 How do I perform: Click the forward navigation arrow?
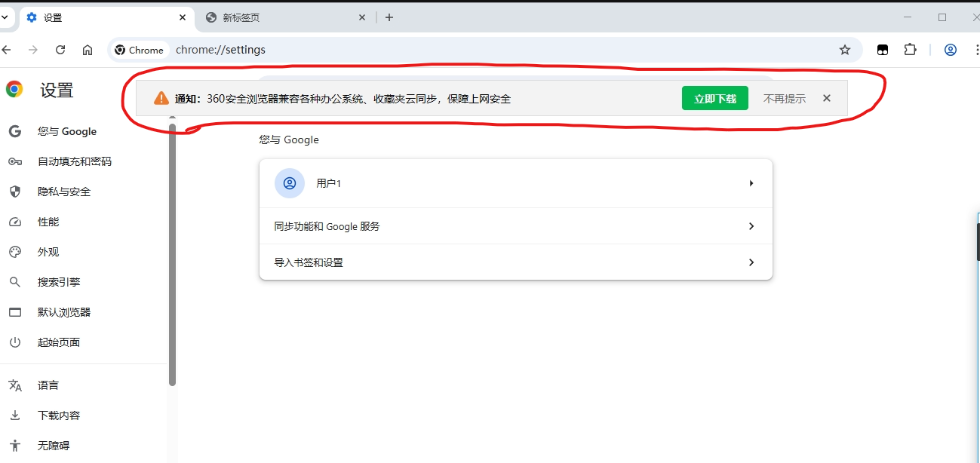click(x=32, y=50)
